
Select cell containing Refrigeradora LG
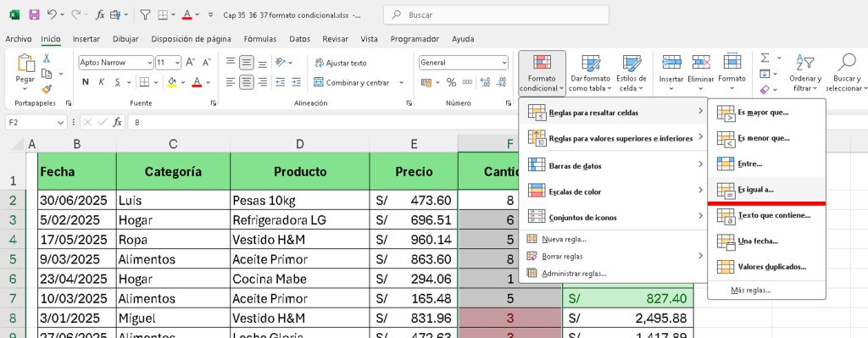coord(299,219)
